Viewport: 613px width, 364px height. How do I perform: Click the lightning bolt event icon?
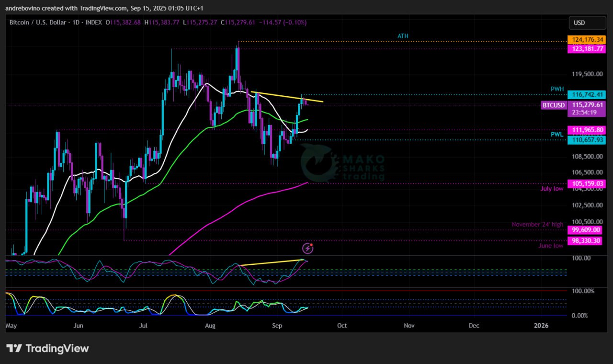tap(307, 248)
